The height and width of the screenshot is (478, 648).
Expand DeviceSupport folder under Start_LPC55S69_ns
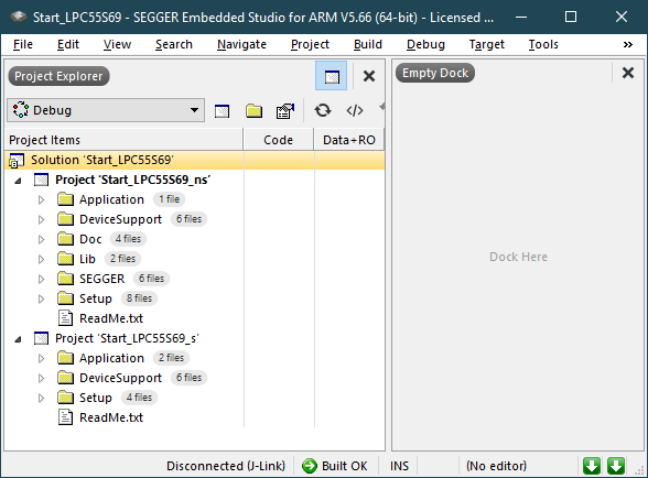41,220
